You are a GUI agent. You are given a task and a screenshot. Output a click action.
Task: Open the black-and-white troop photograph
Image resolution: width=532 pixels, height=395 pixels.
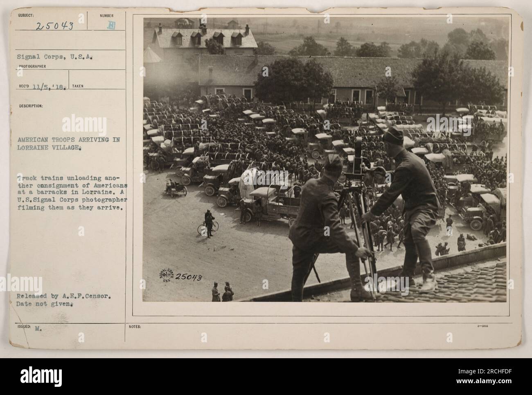[325, 160]
